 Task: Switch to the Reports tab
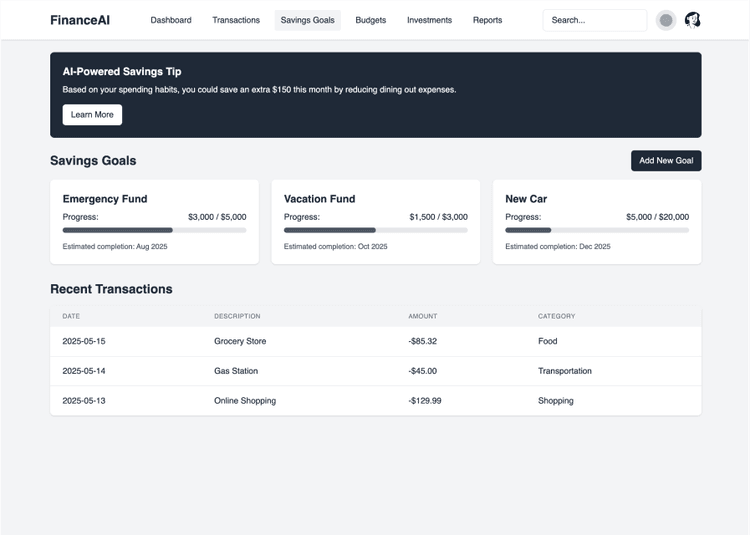pyautogui.click(x=487, y=20)
